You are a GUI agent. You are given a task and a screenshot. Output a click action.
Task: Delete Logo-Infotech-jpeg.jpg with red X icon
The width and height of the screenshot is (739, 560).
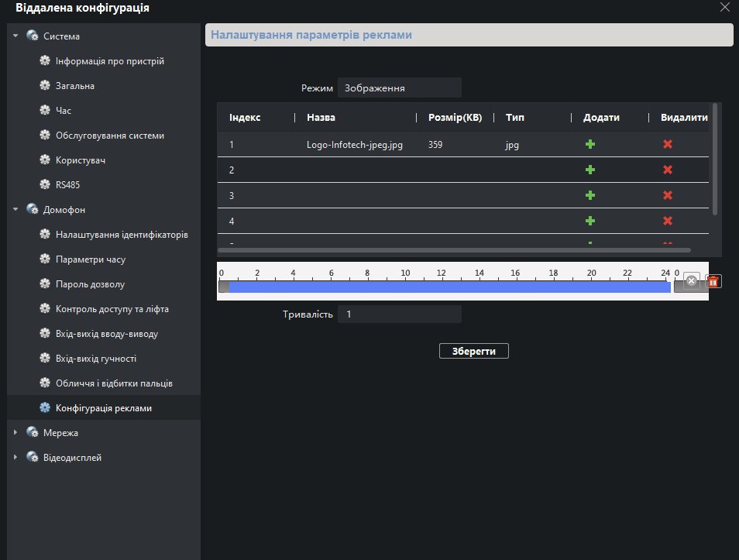[x=668, y=144]
